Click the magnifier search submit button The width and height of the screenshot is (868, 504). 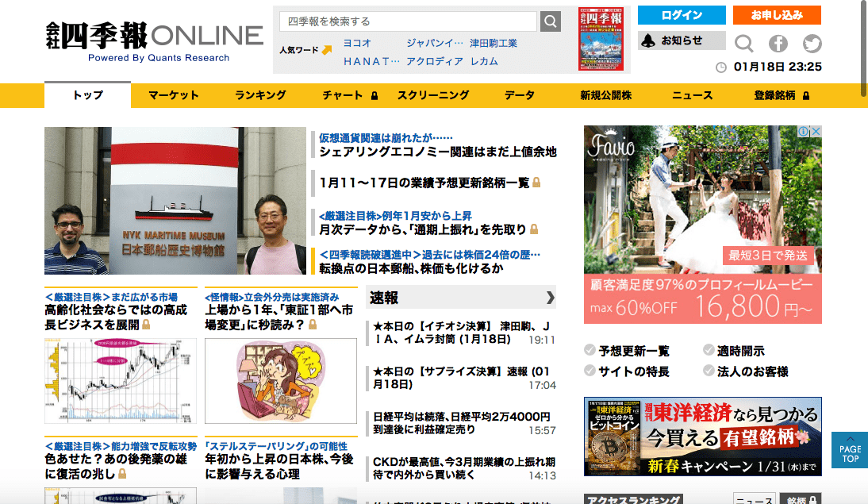[551, 21]
